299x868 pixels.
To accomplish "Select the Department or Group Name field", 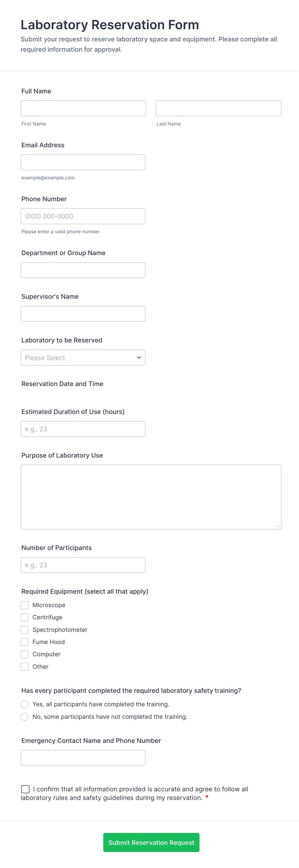I will [x=83, y=270].
